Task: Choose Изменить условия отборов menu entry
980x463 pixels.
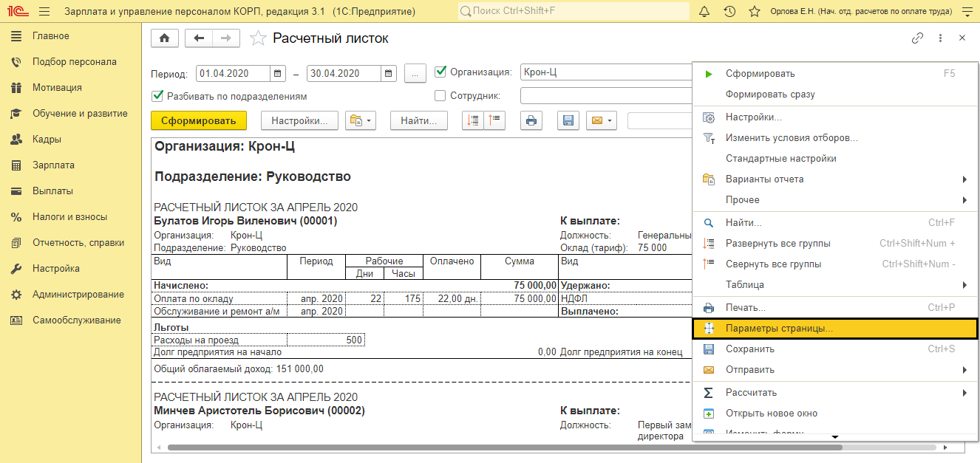Action: pyautogui.click(x=791, y=138)
